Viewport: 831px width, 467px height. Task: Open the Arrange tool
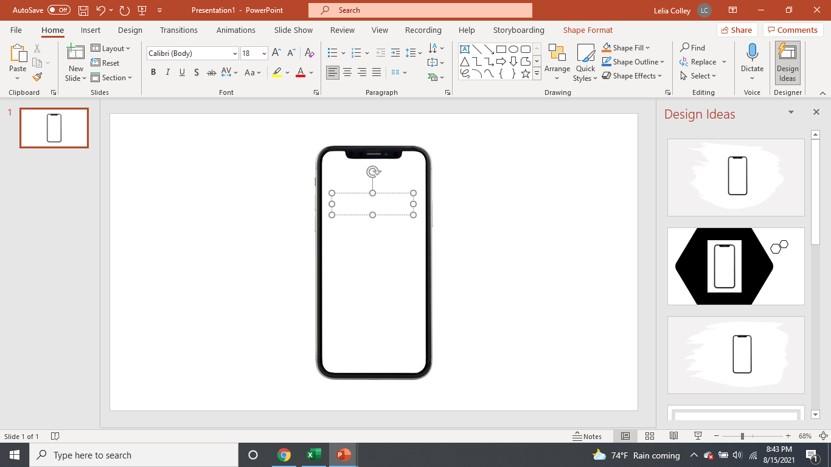coord(557,62)
